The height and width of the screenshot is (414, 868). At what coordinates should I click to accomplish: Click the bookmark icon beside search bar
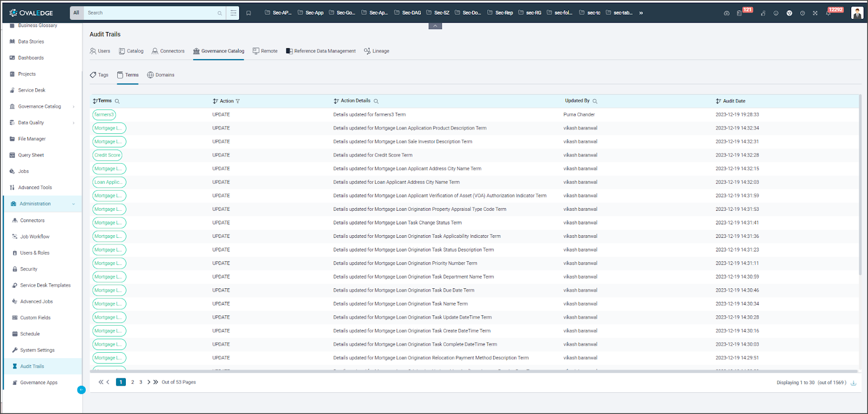pos(248,13)
